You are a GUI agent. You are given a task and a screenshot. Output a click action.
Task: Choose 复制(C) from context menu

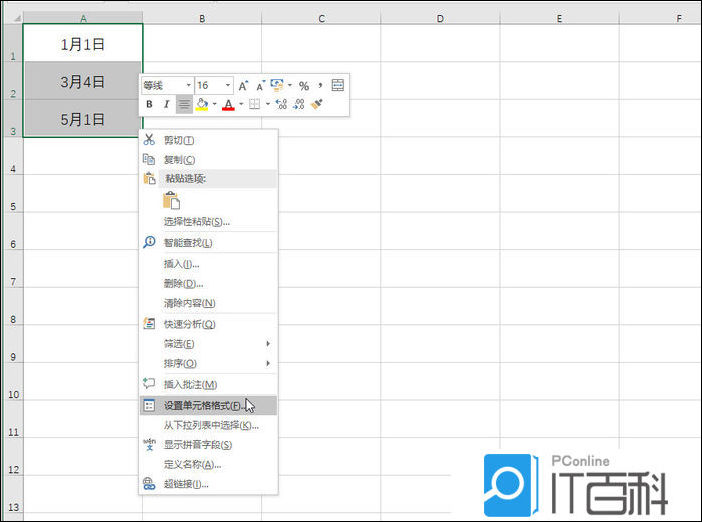click(x=209, y=159)
